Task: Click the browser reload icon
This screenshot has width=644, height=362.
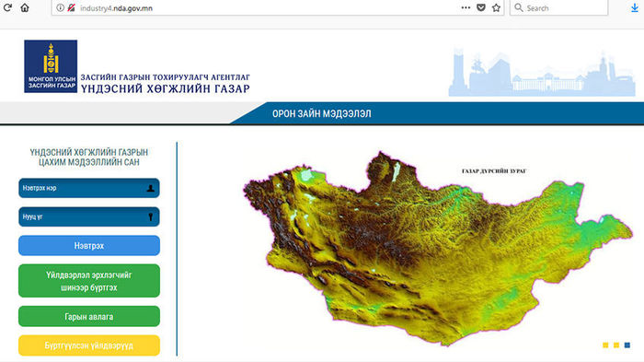Action: pos(7,7)
